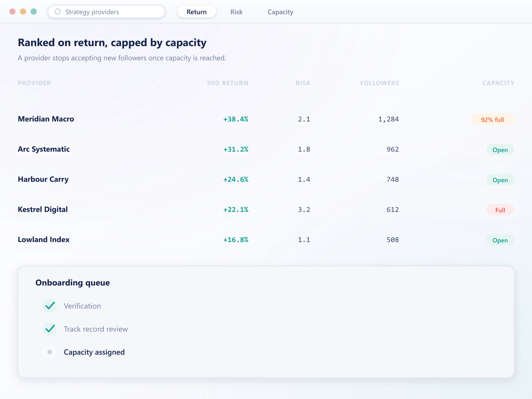Click the Onboarding queue heading
Viewport: 532px width, 399px height.
(x=72, y=283)
